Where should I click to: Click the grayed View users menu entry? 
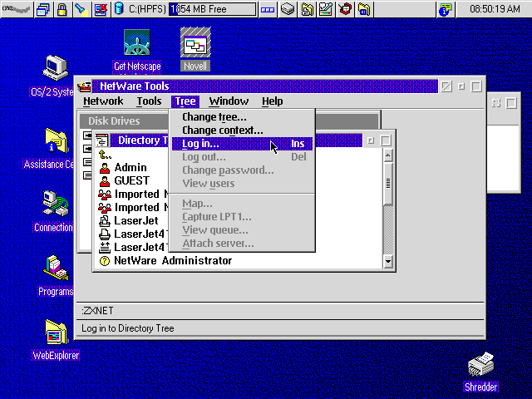click(242, 183)
